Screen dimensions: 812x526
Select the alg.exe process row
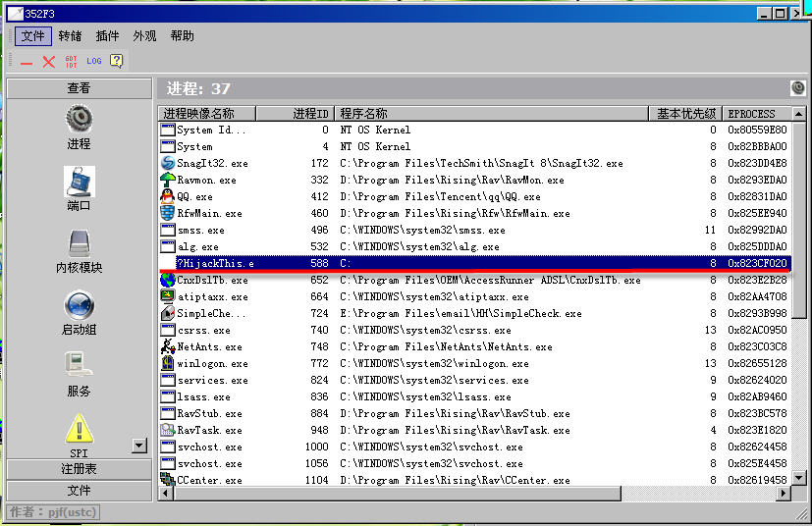(474, 246)
